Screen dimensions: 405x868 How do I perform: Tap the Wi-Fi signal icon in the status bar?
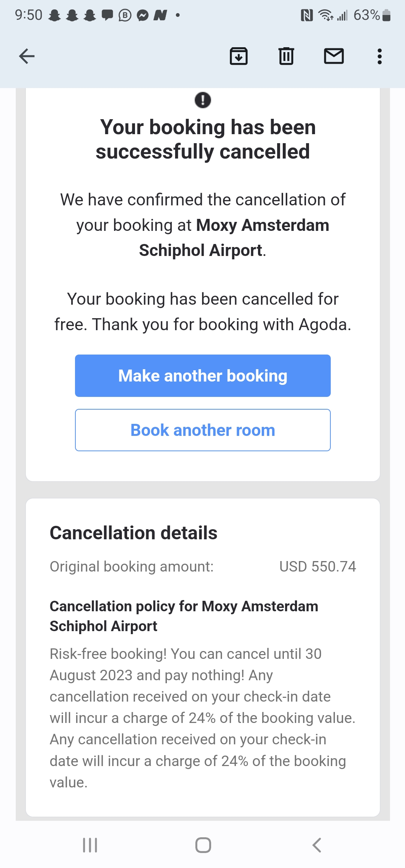[325, 15]
